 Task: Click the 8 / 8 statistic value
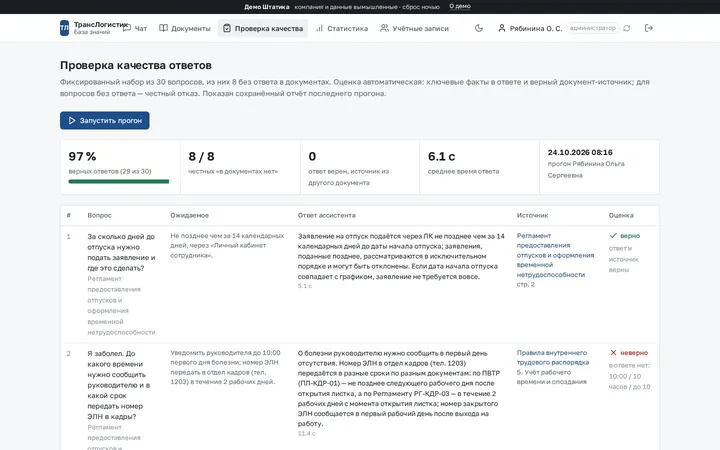pyautogui.click(x=201, y=157)
